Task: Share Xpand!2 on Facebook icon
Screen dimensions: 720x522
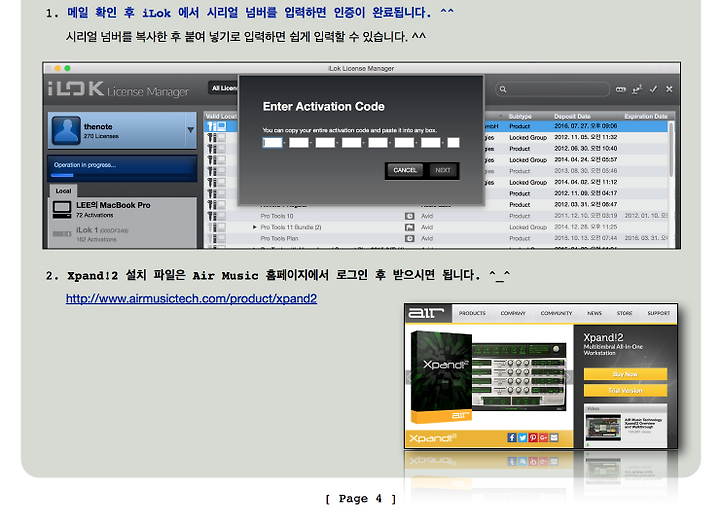Action: click(x=512, y=438)
